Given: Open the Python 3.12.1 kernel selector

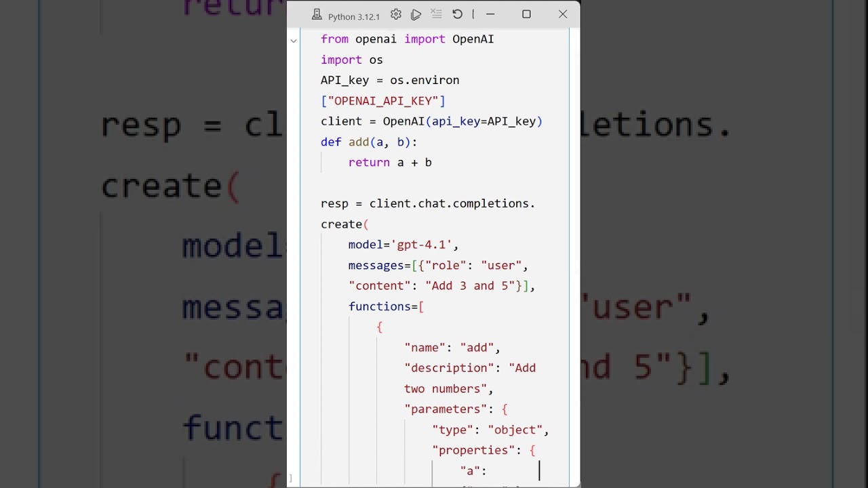Looking at the screenshot, I should (x=353, y=16).
